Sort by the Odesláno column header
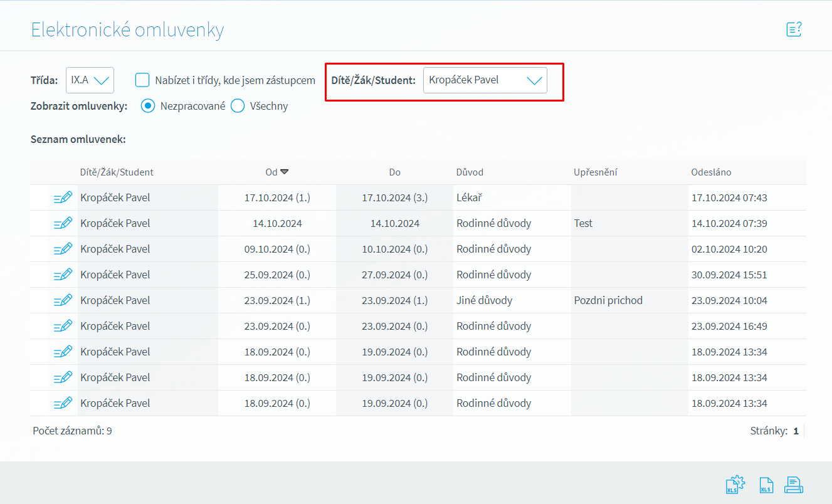Image resolution: width=832 pixels, height=504 pixels. click(711, 172)
